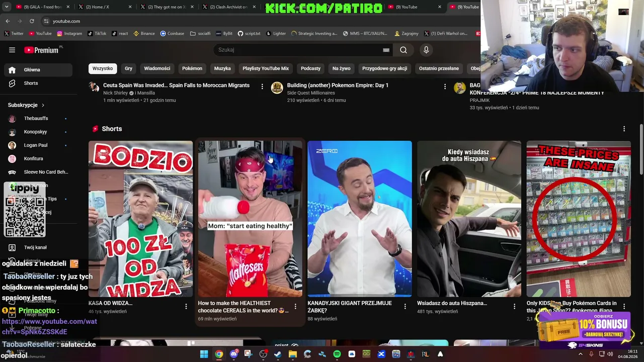644x362 pixels.
Task: Open the Coinbase bookmark
Action: point(172,34)
